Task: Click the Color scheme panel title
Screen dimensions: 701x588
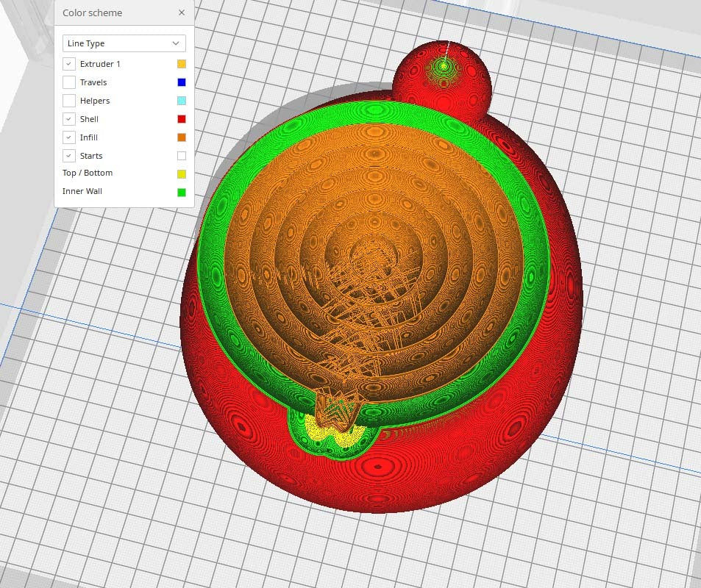Action: tap(92, 13)
